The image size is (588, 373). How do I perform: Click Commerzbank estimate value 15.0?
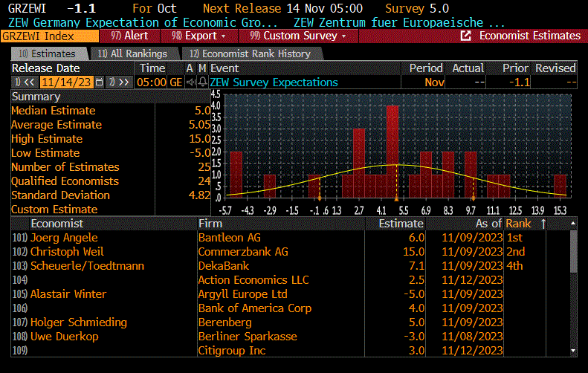pos(413,252)
